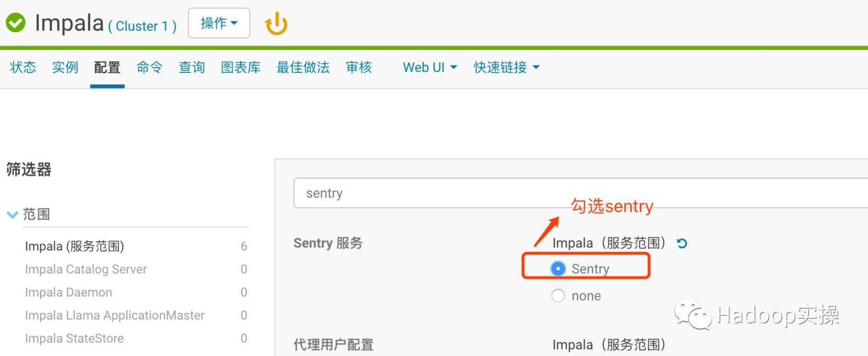Image resolution: width=868 pixels, height=356 pixels.
Task: Select Impala Daemon in the scope list
Action: tap(69, 292)
